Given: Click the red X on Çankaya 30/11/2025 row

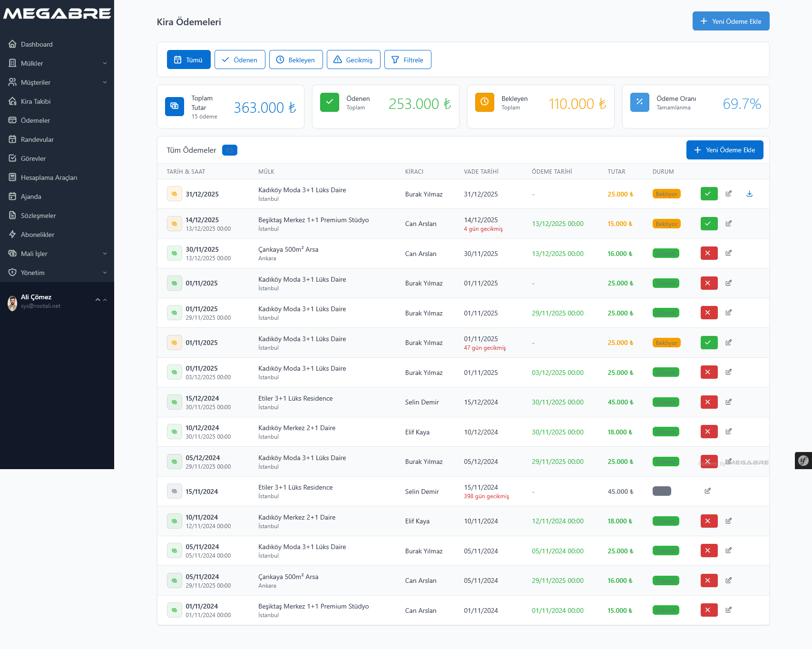Looking at the screenshot, I should click(x=709, y=253).
